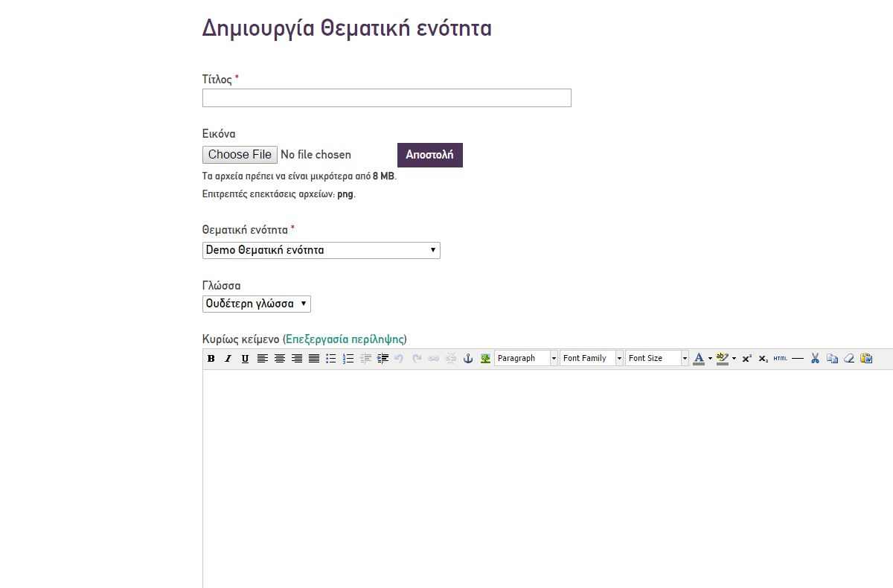Expand the Font Size dropdown

[x=657, y=359]
